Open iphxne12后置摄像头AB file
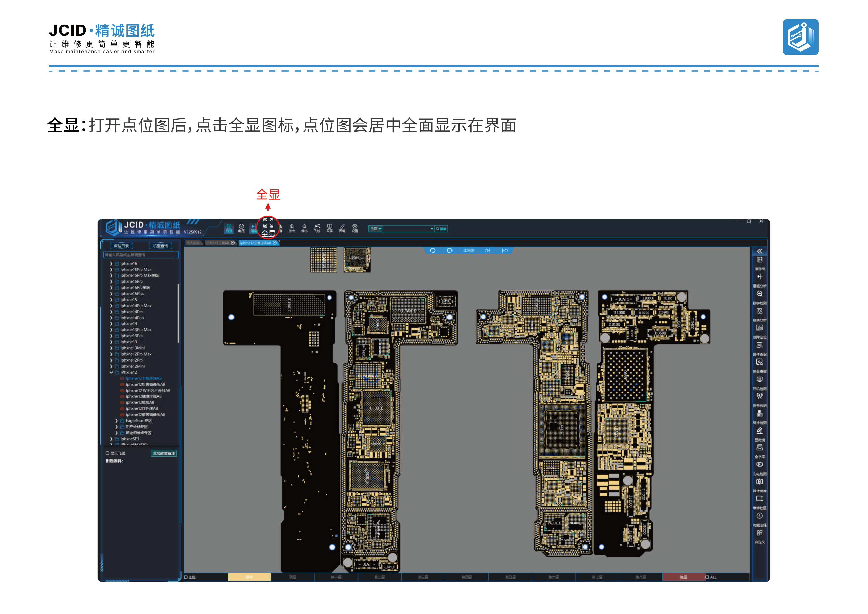Image resolution: width=868 pixels, height=614 pixels. pyautogui.click(x=145, y=384)
